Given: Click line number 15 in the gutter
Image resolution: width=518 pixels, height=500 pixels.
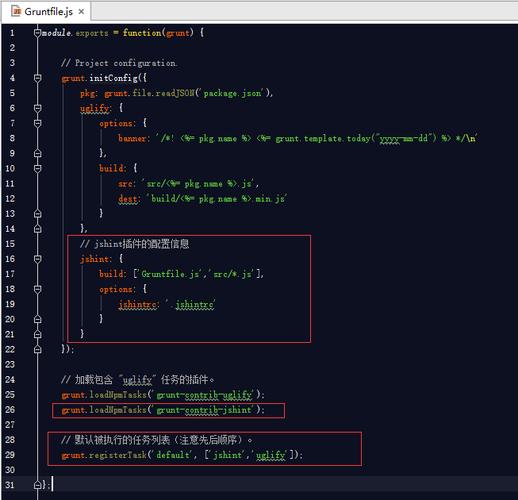Looking at the screenshot, I should click(10, 244).
